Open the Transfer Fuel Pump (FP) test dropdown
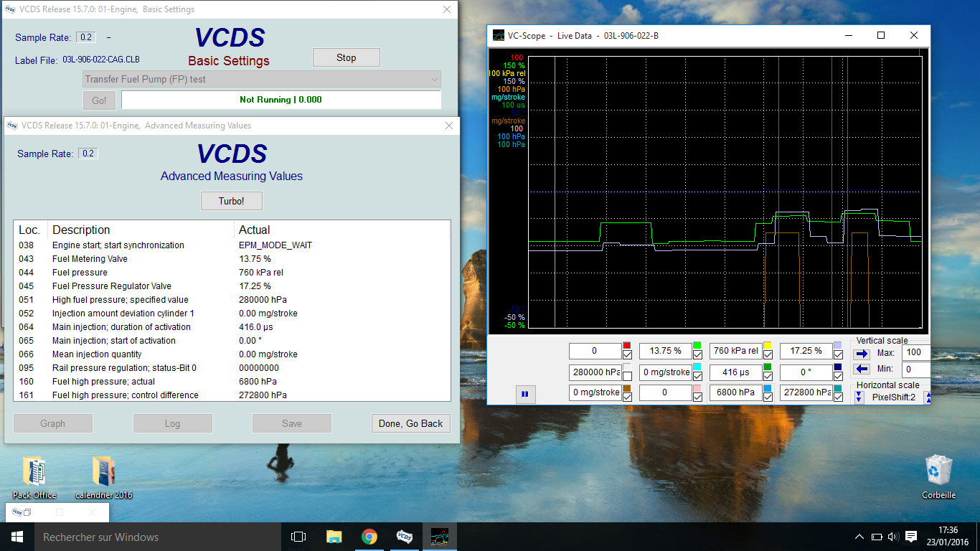 click(262, 79)
